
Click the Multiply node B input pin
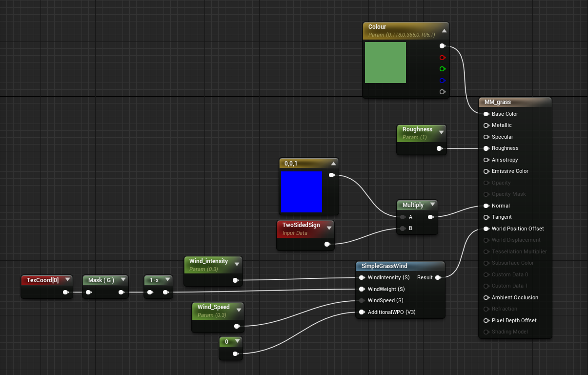pyautogui.click(x=403, y=228)
